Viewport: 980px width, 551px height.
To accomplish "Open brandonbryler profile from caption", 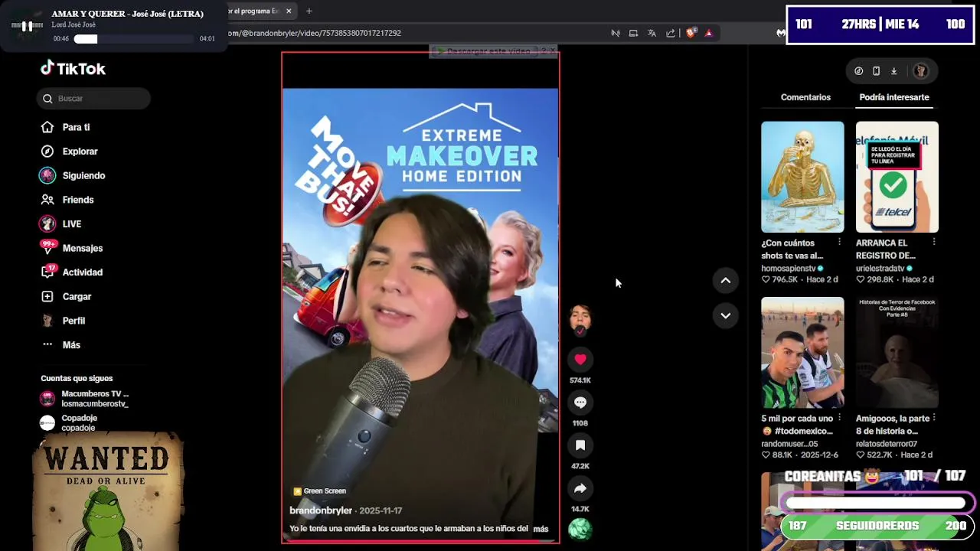I will coord(321,510).
